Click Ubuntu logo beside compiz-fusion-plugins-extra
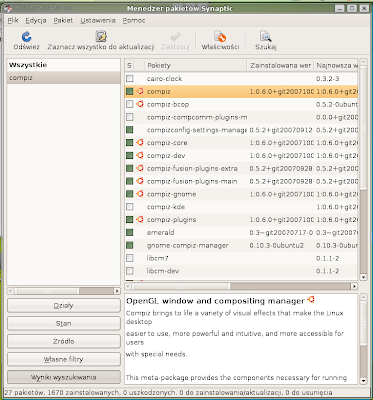 click(140, 168)
